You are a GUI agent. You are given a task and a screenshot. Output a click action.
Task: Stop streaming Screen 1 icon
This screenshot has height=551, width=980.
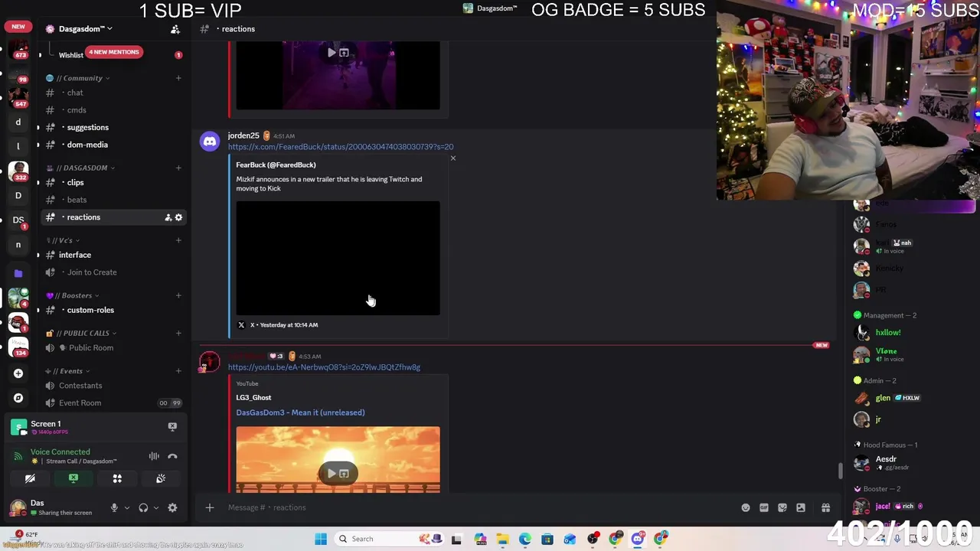[172, 427]
